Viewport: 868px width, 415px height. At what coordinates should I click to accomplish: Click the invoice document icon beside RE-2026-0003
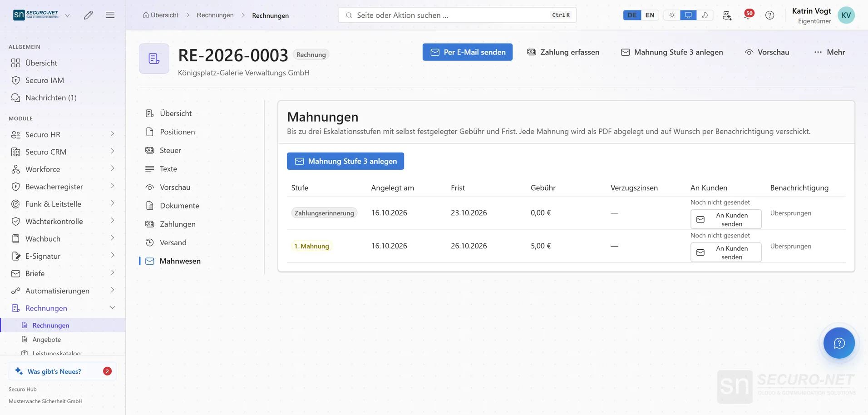click(x=154, y=59)
